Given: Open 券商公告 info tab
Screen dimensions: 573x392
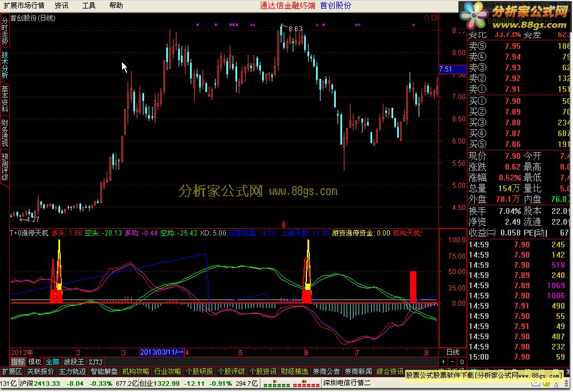Looking at the screenshot, I should click(x=326, y=372).
